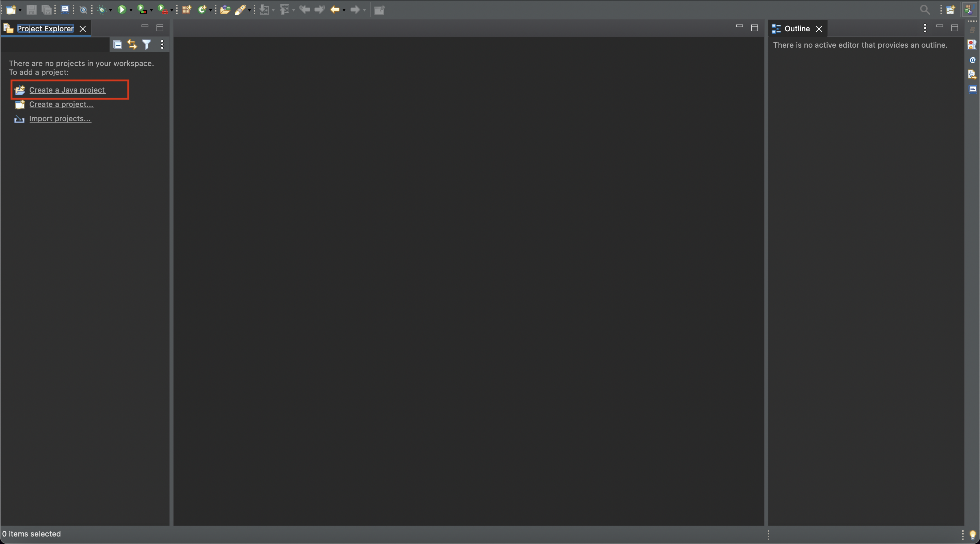The height and width of the screenshot is (544, 980).
Task: Click the '0 items selected' status text
Action: 31,534
